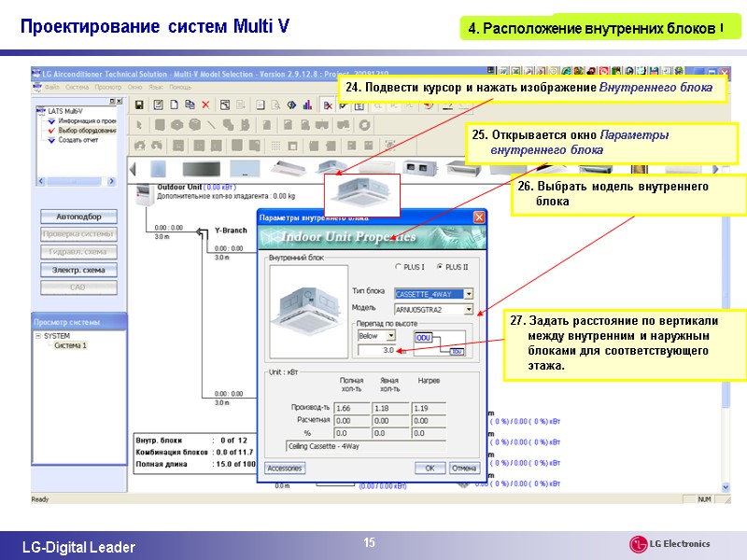The image size is (747, 560).
Task: Click the circular refresh icon in second toolbar
Action: click(364, 125)
